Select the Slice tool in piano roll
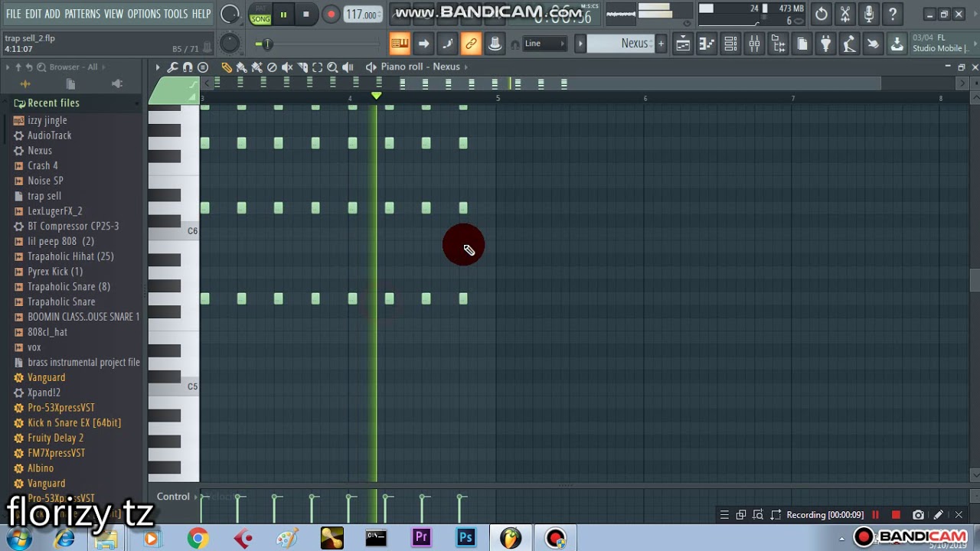 tap(302, 67)
